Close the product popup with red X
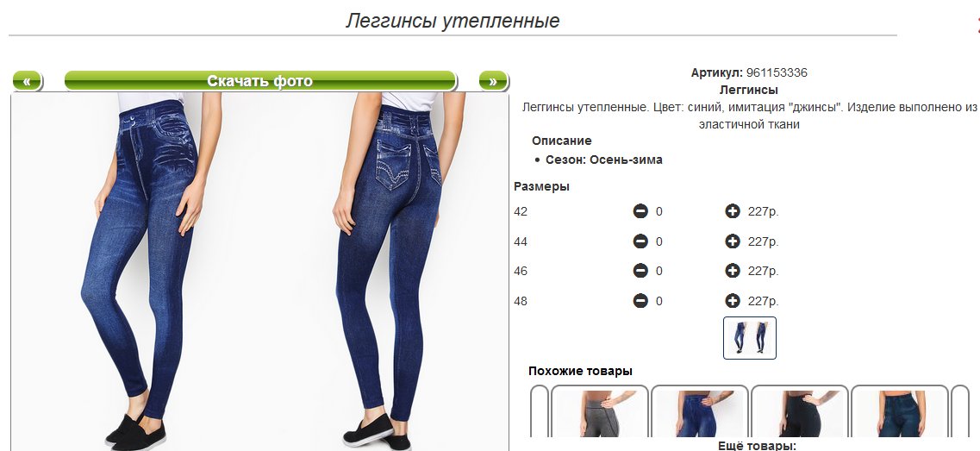This screenshot has height=451, width=980. [977, 25]
